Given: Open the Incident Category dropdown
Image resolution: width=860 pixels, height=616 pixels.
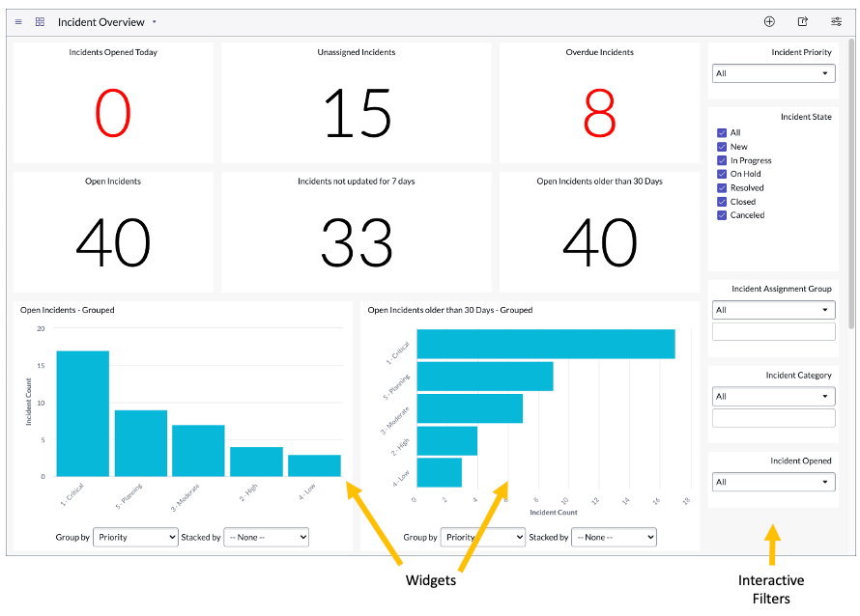Looking at the screenshot, I should (773, 396).
